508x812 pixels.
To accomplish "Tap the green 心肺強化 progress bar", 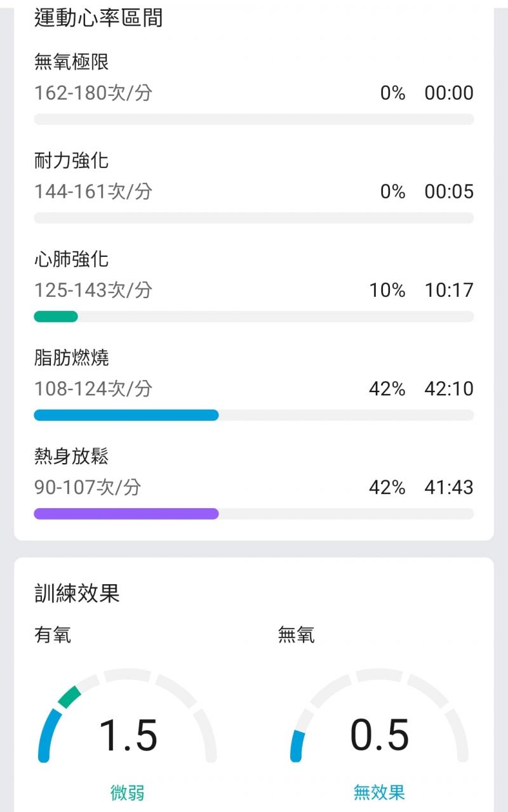I will tap(56, 317).
